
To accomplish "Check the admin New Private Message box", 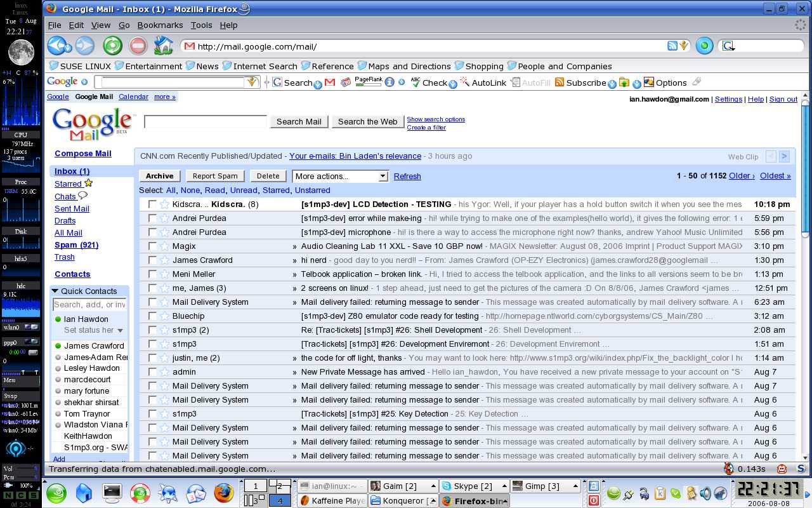I will point(152,372).
